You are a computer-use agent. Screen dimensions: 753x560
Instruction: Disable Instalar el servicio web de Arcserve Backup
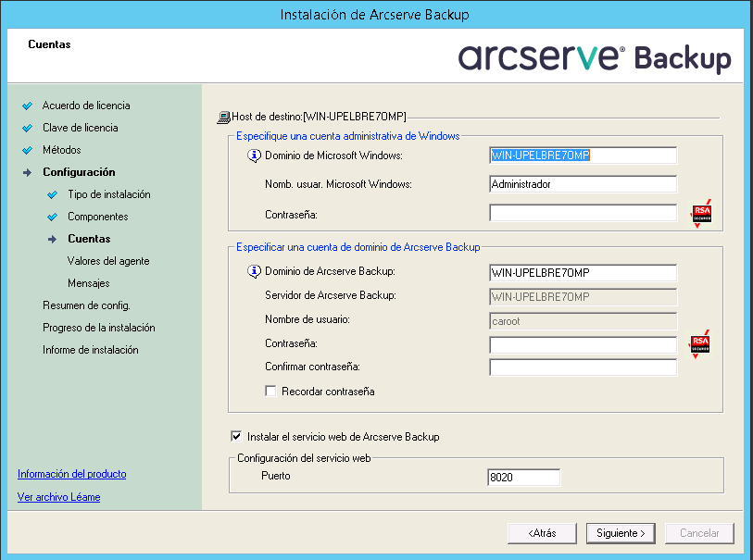click(x=234, y=437)
